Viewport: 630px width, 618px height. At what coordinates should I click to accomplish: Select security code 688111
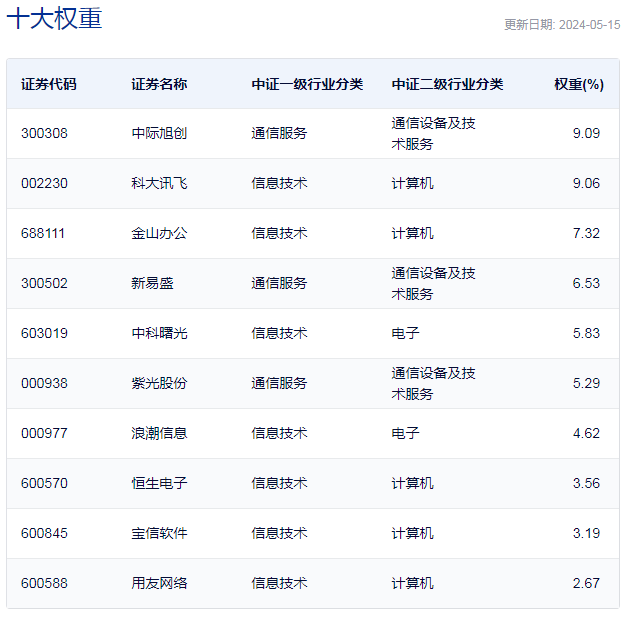[x=43, y=233]
